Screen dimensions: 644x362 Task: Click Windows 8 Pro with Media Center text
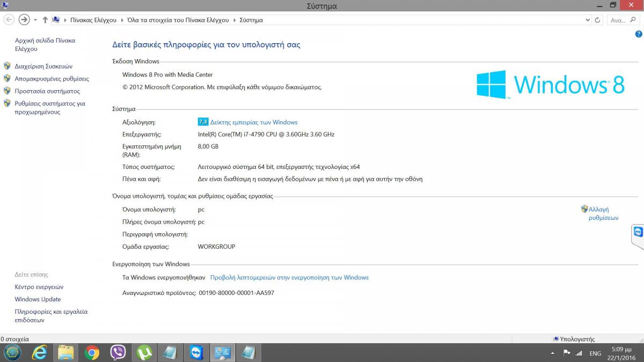[x=167, y=75]
